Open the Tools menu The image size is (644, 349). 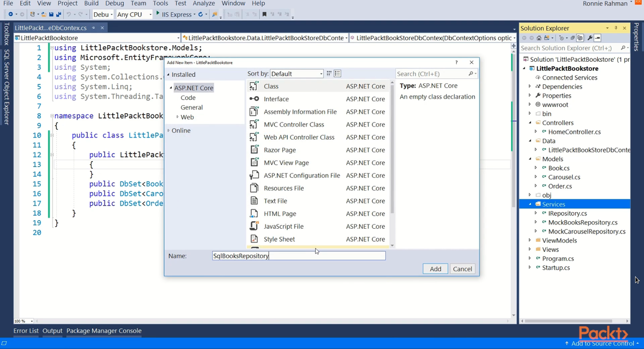pyautogui.click(x=160, y=3)
